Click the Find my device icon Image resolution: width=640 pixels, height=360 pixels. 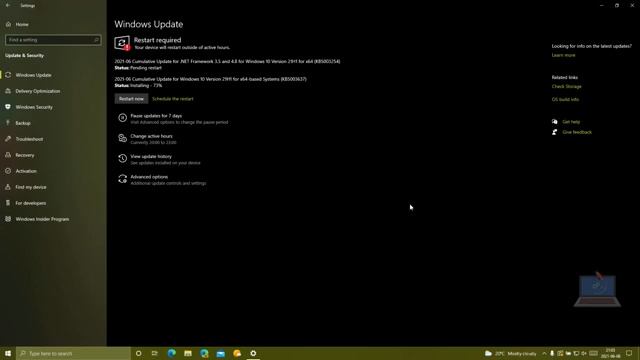click(x=8, y=187)
